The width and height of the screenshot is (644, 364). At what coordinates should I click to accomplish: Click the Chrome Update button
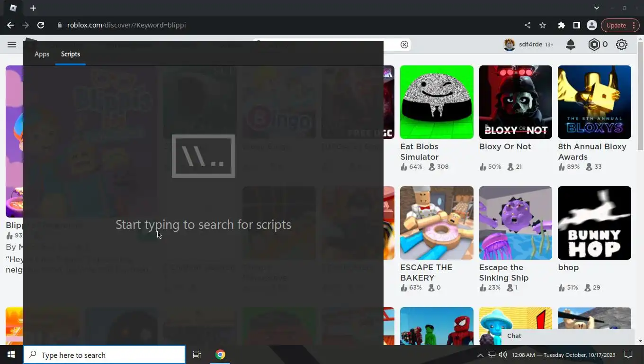[616, 25]
